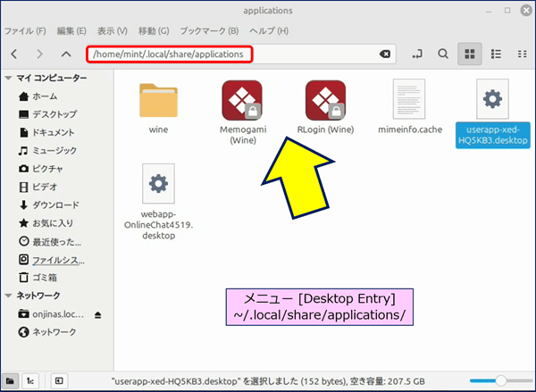536x392 pixels.
Task: Select the mimeinfo.cache file icon
Action: (x=409, y=99)
